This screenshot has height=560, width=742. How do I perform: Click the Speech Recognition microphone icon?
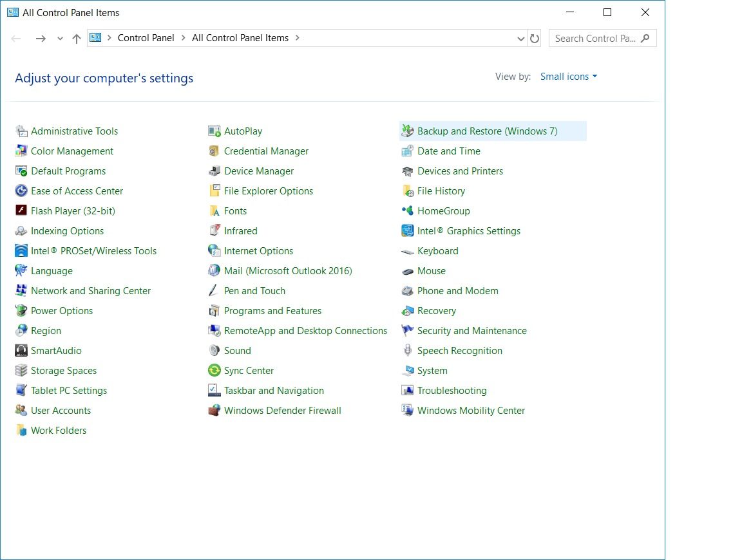(408, 350)
